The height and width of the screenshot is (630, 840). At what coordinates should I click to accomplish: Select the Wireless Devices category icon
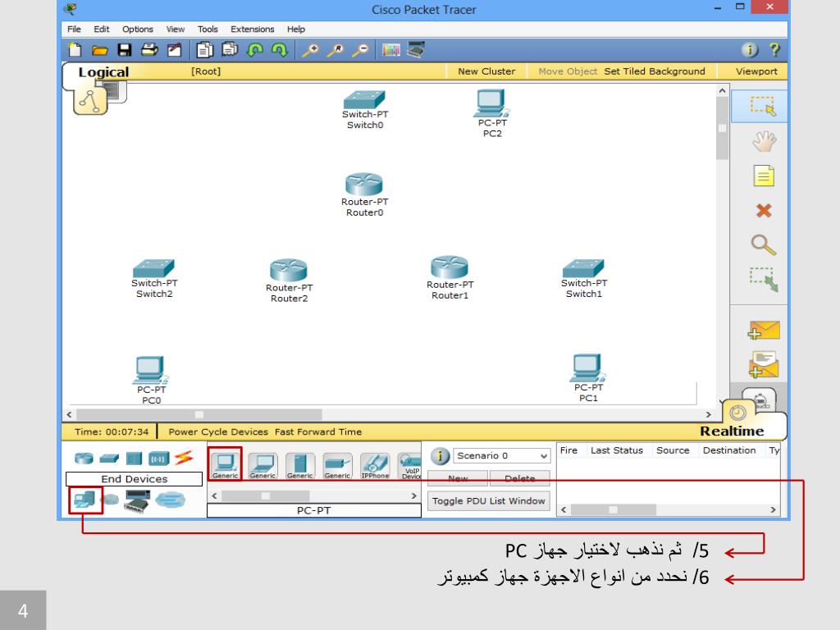click(158, 459)
